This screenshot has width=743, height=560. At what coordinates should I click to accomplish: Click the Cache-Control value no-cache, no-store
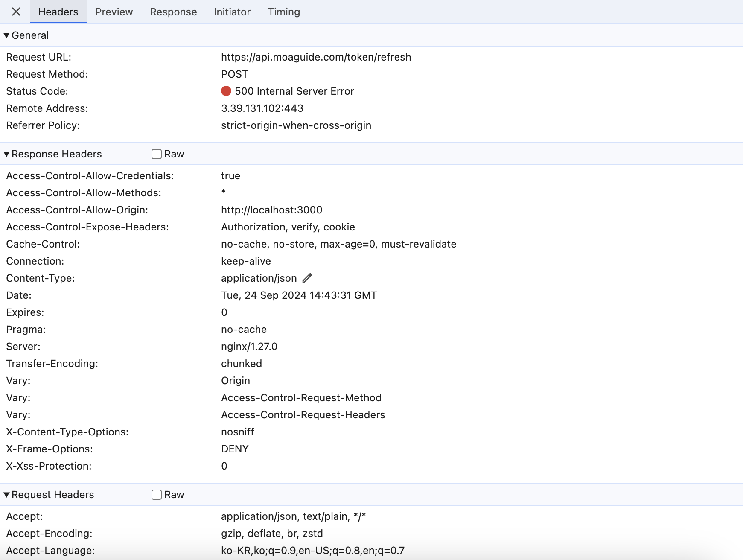click(x=339, y=244)
